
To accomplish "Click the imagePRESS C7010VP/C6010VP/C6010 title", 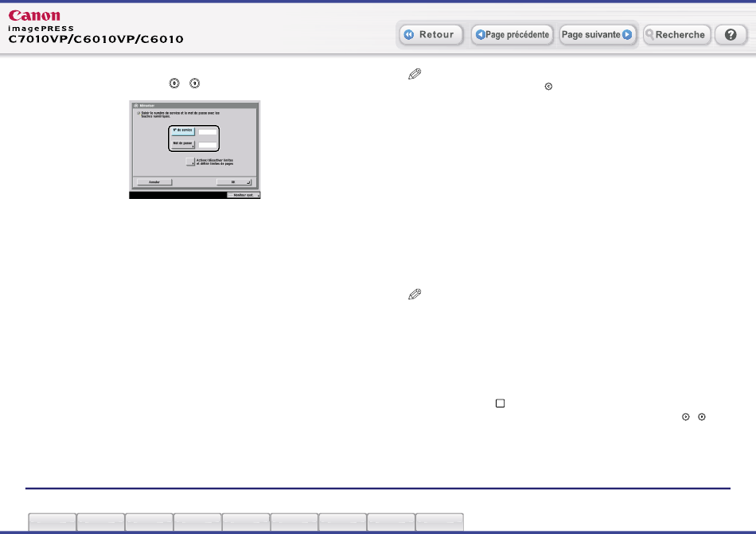I will click(x=95, y=35).
